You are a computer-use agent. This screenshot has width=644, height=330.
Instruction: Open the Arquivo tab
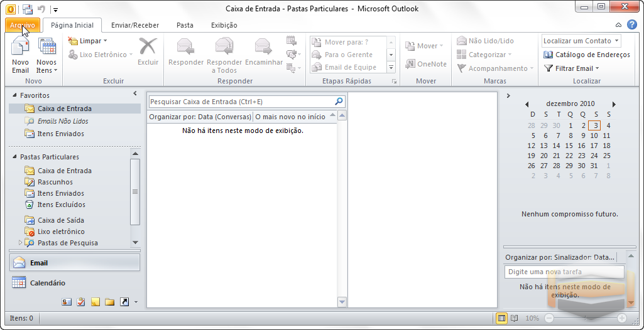tap(23, 25)
